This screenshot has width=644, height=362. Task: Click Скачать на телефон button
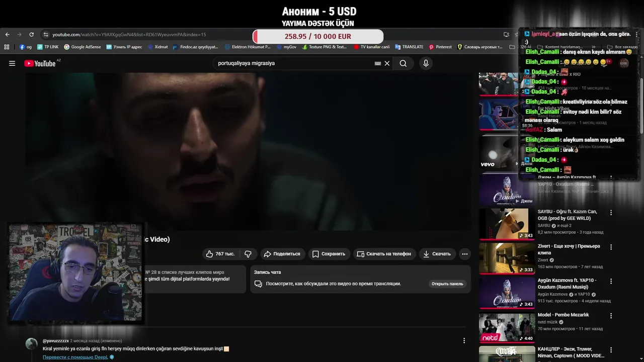click(x=384, y=254)
